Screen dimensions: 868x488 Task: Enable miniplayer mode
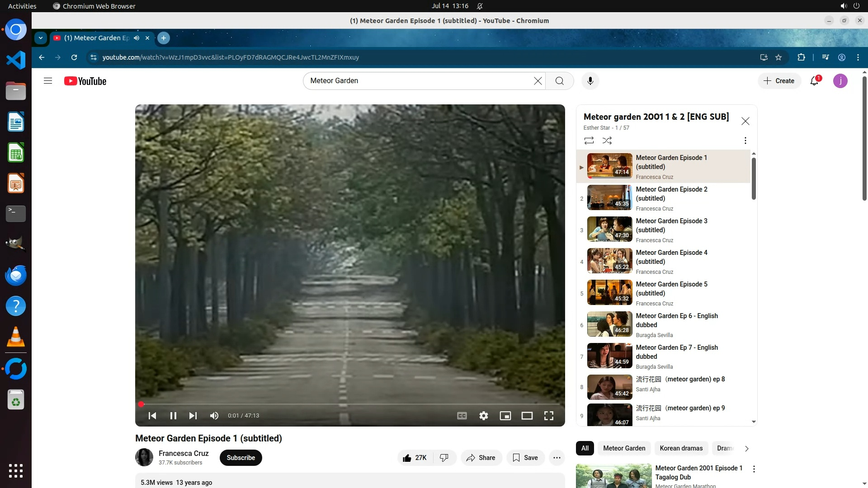(505, 416)
